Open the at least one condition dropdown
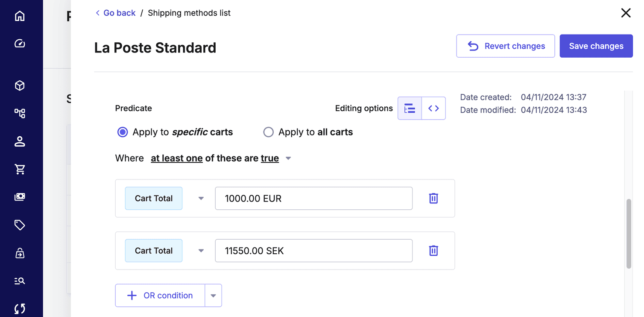Viewport: 644px width, 317px height. tap(288, 158)
